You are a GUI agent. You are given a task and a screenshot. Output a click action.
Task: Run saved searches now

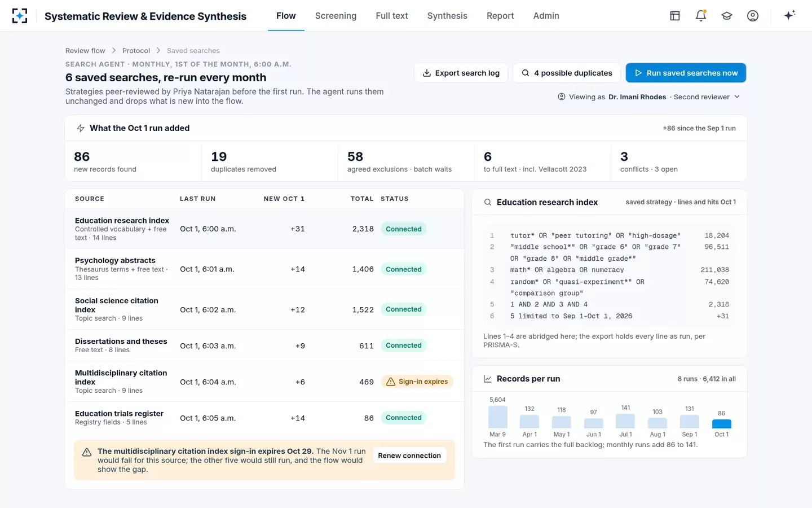[686, 73]
